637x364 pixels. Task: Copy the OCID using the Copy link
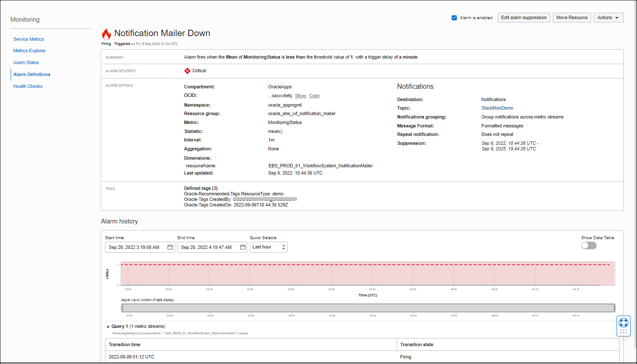point(314,96)
